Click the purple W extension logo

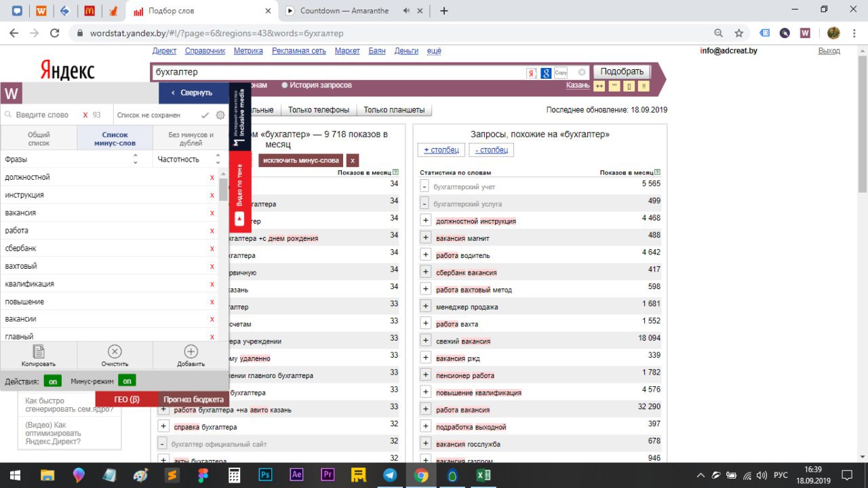tap(12, 94)
